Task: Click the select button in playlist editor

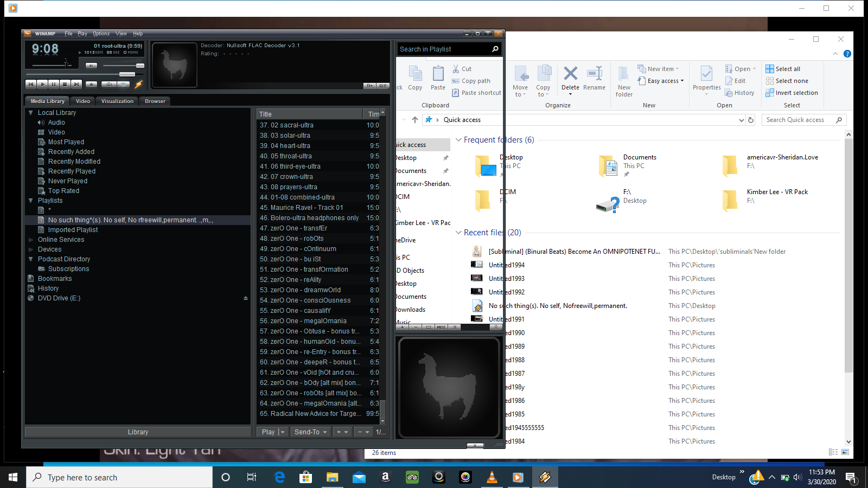Action: point(429,327)
